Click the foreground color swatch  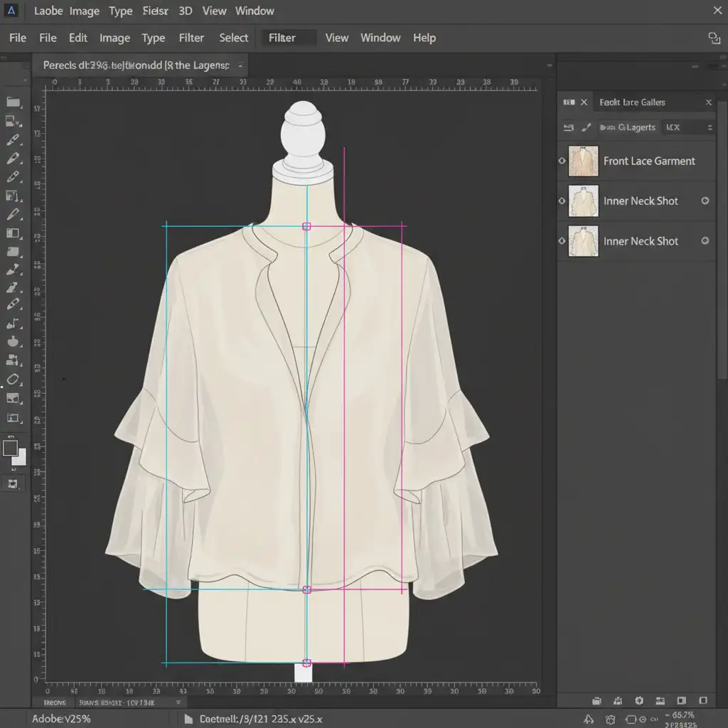[11, 448]
